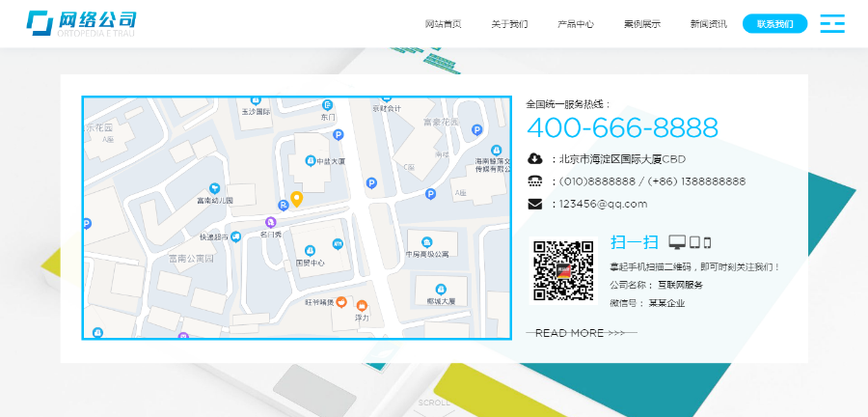Click the 联系我们 button
The height and width of the screenshot is (417, 868).
click(x=775, y=24)
